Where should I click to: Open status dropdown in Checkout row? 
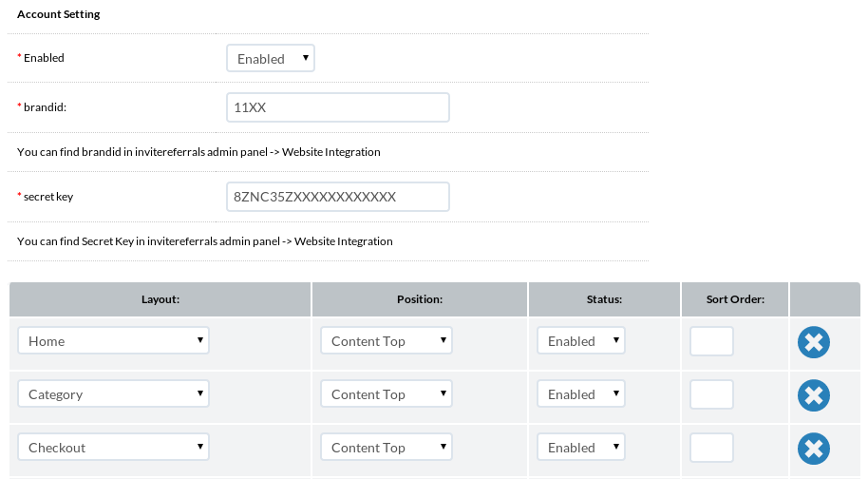tap(581, 447)
